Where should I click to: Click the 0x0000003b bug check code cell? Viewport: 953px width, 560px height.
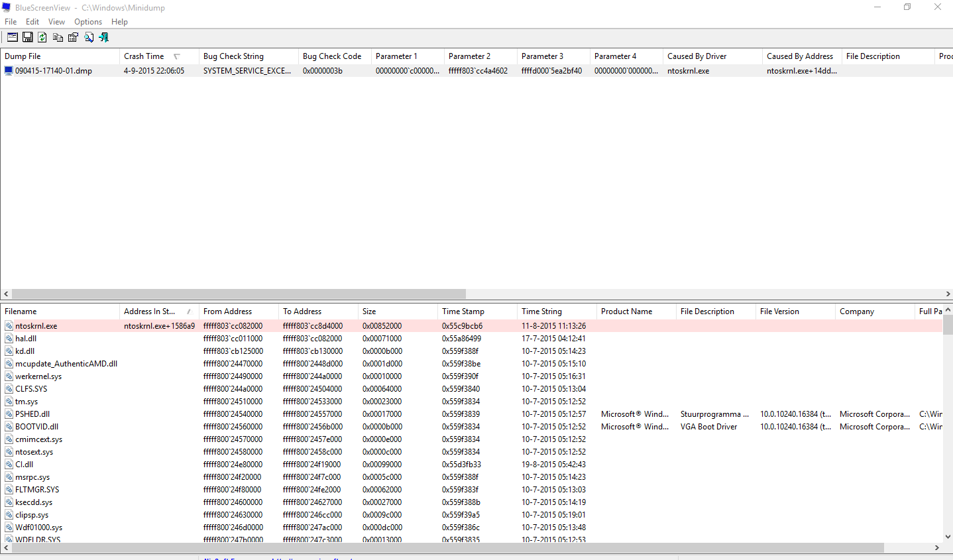click(x=323, y=71)
